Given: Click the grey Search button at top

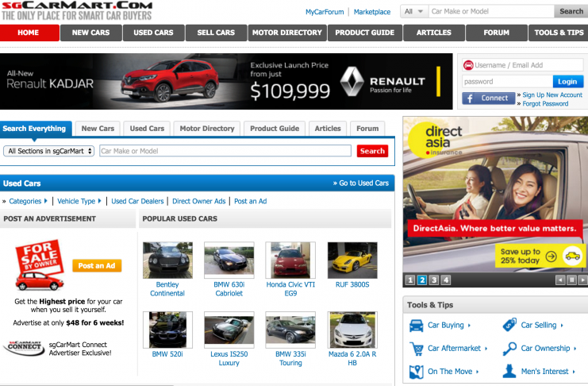Looking at the screenshot, I should coord(571,12).
